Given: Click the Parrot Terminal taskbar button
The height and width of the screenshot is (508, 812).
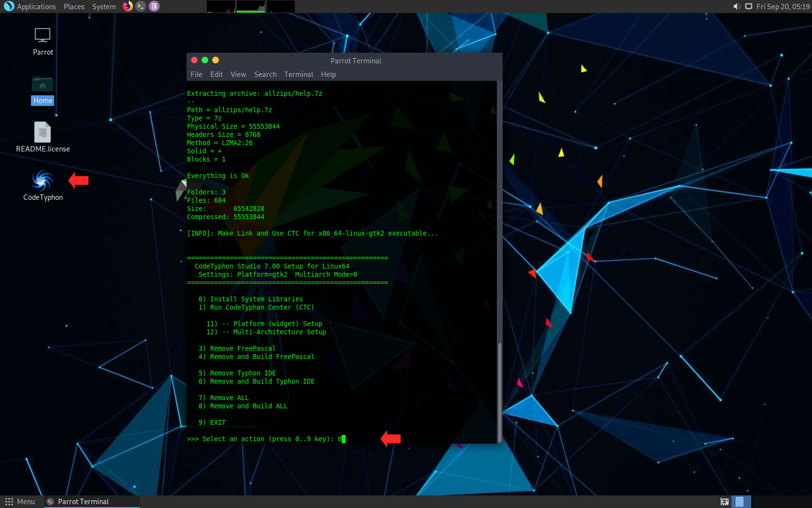Looking at the screenshot, I should pos(92,502).
